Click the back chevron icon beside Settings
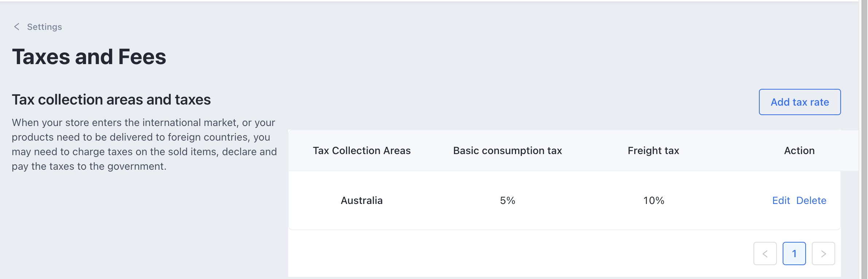Screen dimensions: 868x279 click(17, 27)
